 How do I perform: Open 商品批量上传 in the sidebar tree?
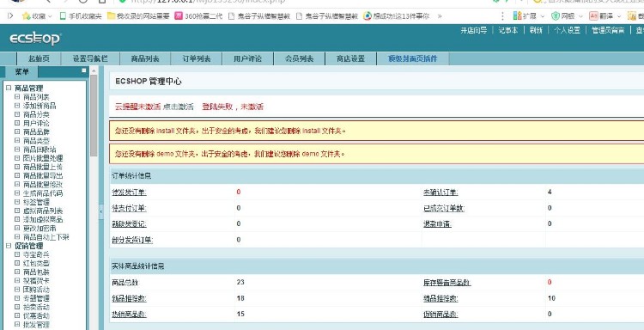pyautogui.click(x=43, y=167)
